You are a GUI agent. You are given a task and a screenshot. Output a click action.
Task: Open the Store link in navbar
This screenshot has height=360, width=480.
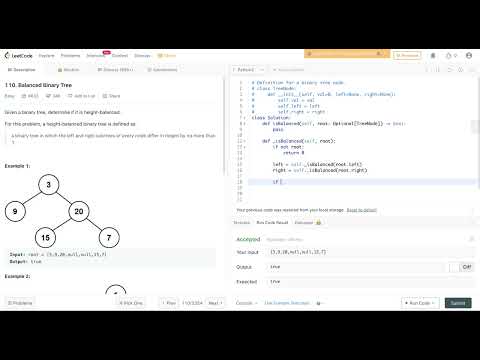(167, 56)
